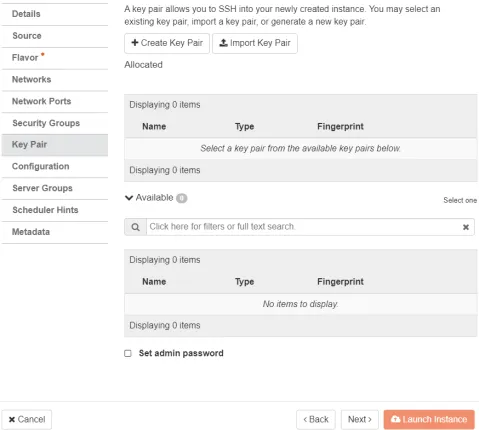Cancel the launch instance dialog
This screenshot has width=479, height=430.
pyautogui.click(x=27, y=419)
